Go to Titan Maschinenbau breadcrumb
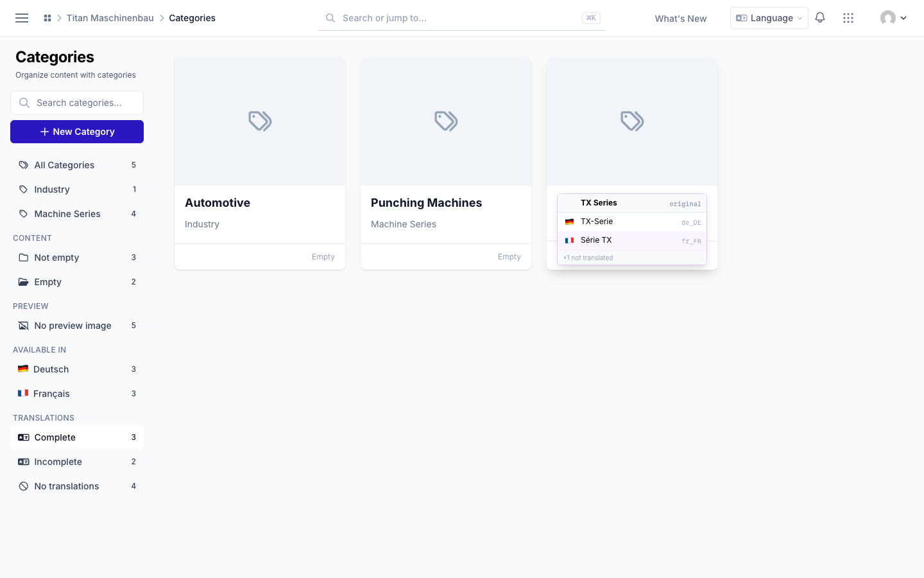 pyautogui.click(x=110, y=18)
